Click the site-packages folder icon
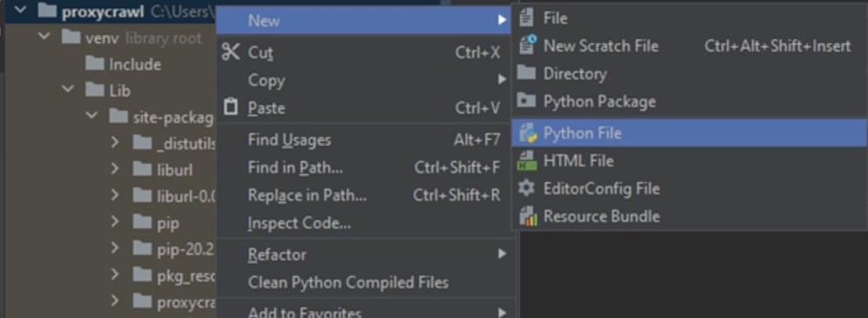Image resolution: width=868 pixels, height=318 pixels. coord(118,116)
